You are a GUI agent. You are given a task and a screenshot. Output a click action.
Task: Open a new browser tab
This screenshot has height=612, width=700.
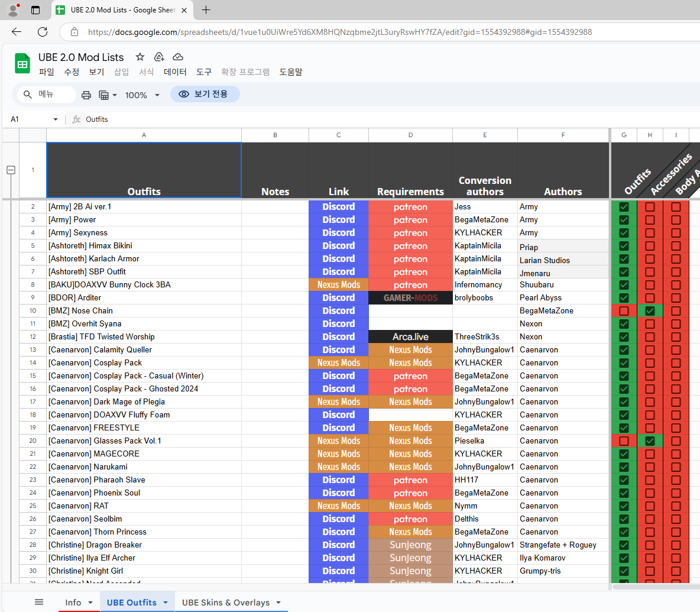coord(206,10)
